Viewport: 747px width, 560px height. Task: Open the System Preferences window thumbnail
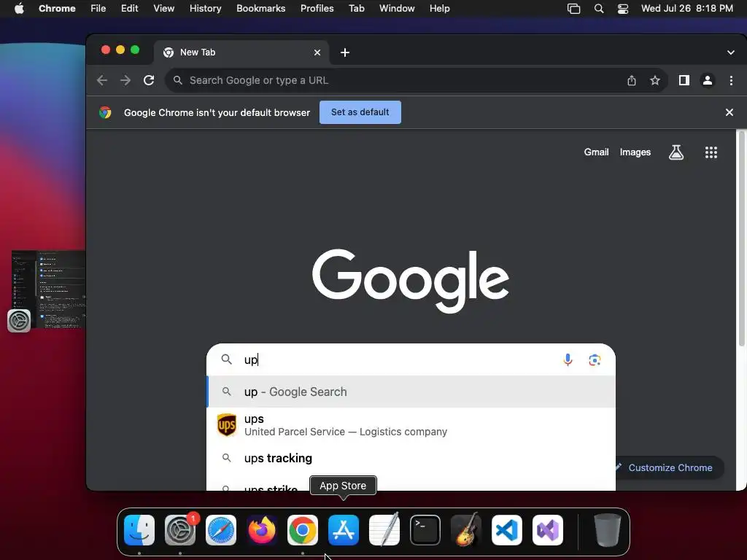[48, 289]
